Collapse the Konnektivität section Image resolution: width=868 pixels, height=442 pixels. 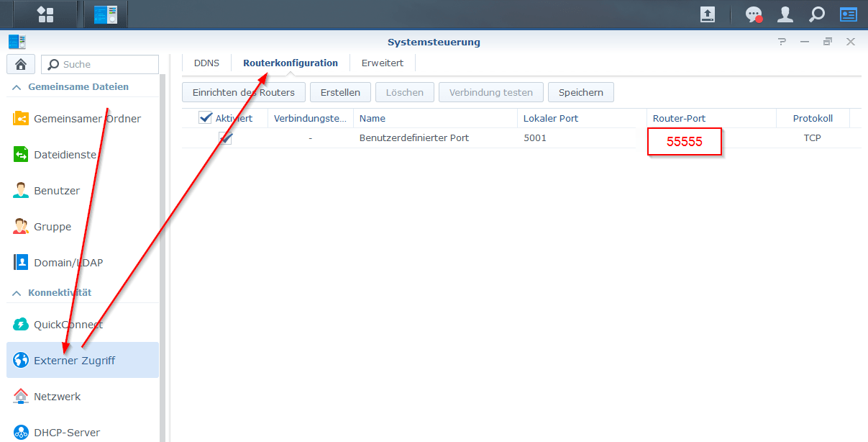[16, 293]
